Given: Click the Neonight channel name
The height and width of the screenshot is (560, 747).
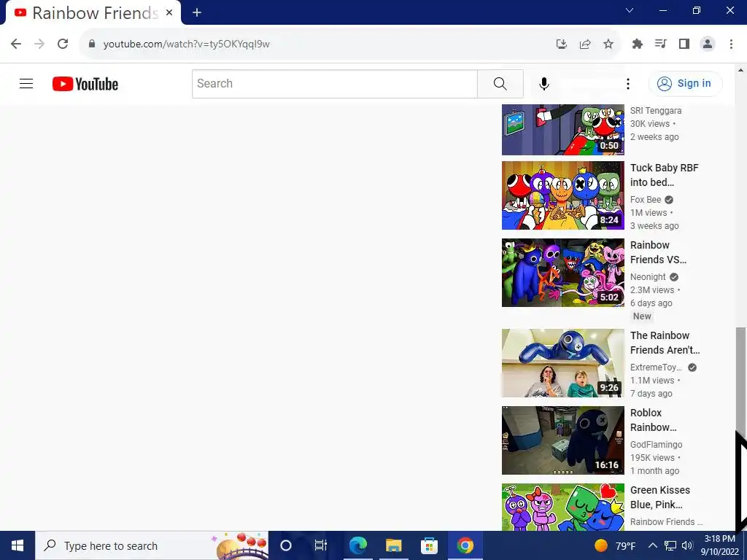Looking at the screenshot, I should pos(648,276).
